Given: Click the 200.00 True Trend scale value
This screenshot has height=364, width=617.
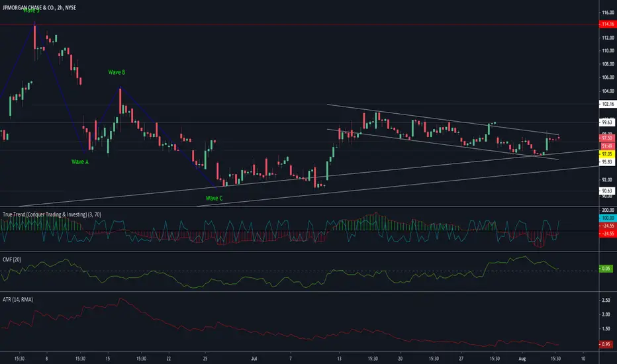Looking at the screenshot, I should tap(608, 210).
